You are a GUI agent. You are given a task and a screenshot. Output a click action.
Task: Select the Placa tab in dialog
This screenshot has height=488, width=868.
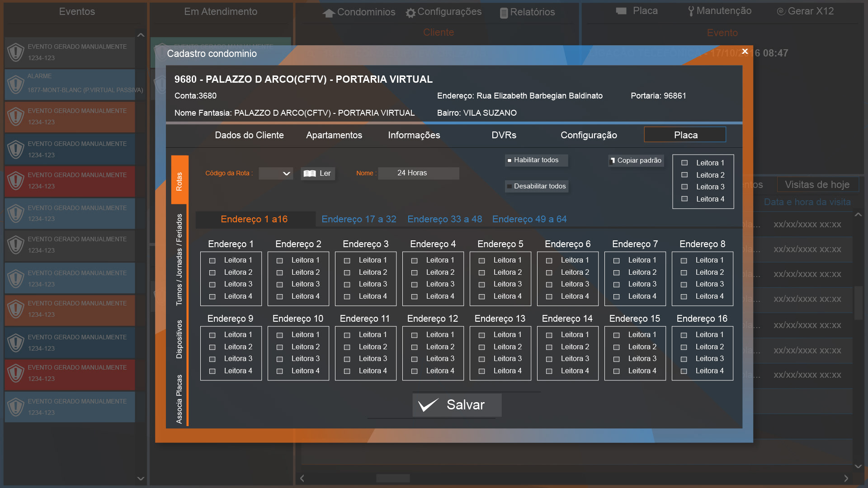pyautogui.click(x=685, y=135)
